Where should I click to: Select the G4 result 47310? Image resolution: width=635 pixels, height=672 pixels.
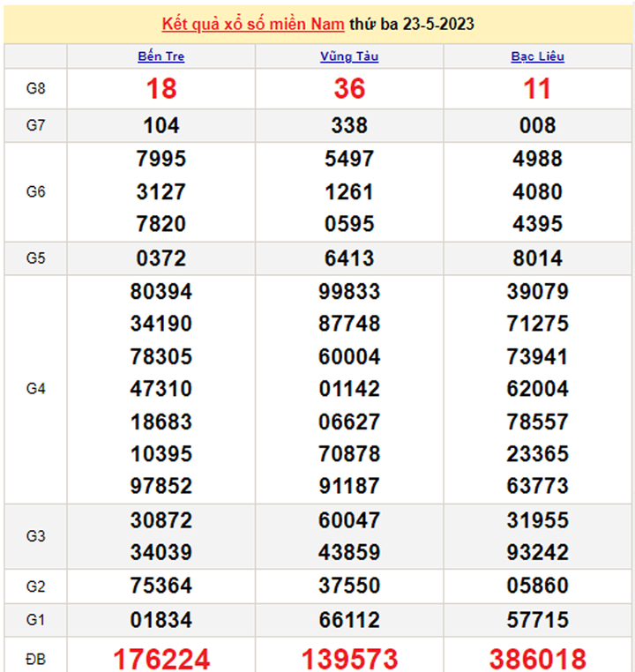coord(161,389)
